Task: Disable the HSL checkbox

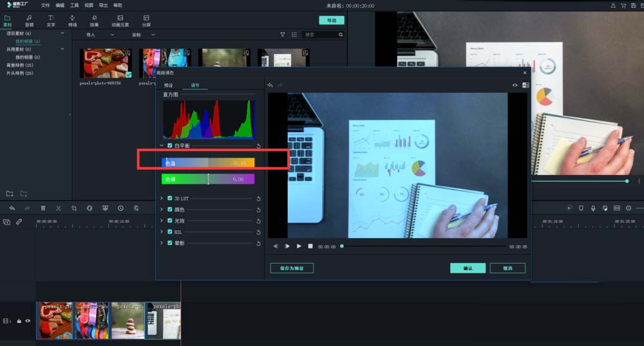Action: [169, 232]
